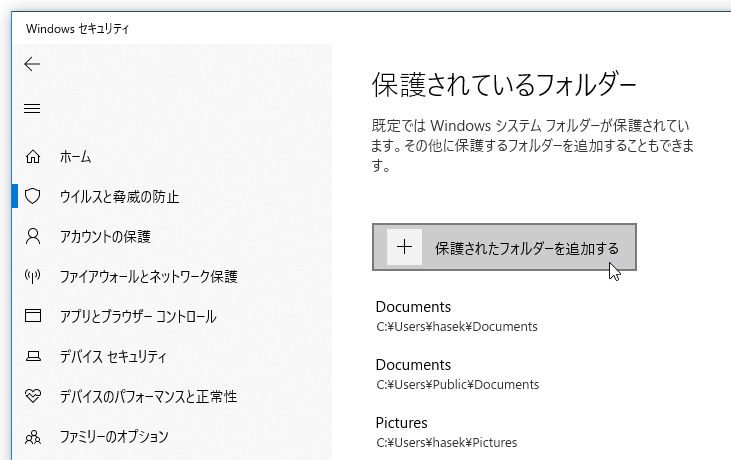Screen dimensions: 731x460
Task: Click the plus icon on add folder button
Action: (404, 247)
